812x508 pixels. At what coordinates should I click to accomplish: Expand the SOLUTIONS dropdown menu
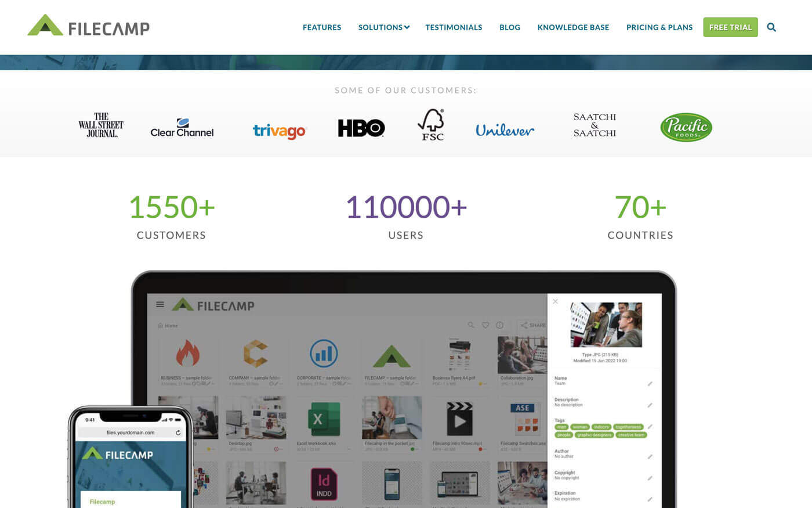(384, 27)
